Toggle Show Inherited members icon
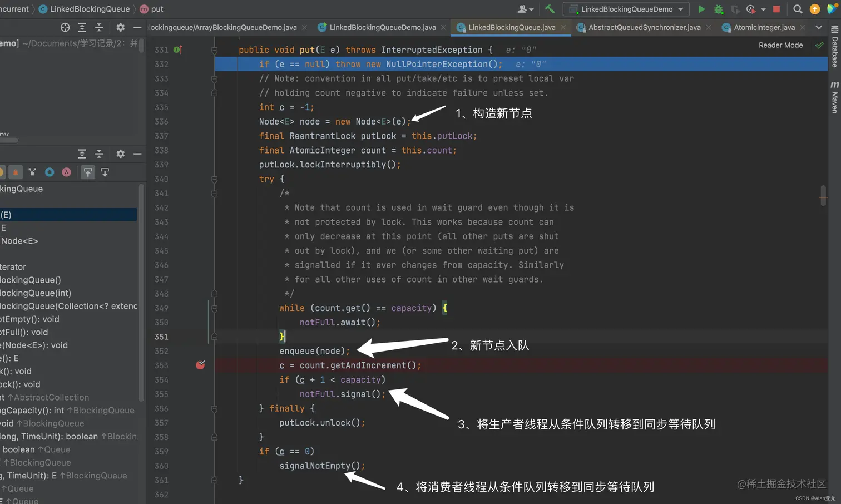Image resolution: width=841 pixels, height=504 pixels. click(32, 172)
